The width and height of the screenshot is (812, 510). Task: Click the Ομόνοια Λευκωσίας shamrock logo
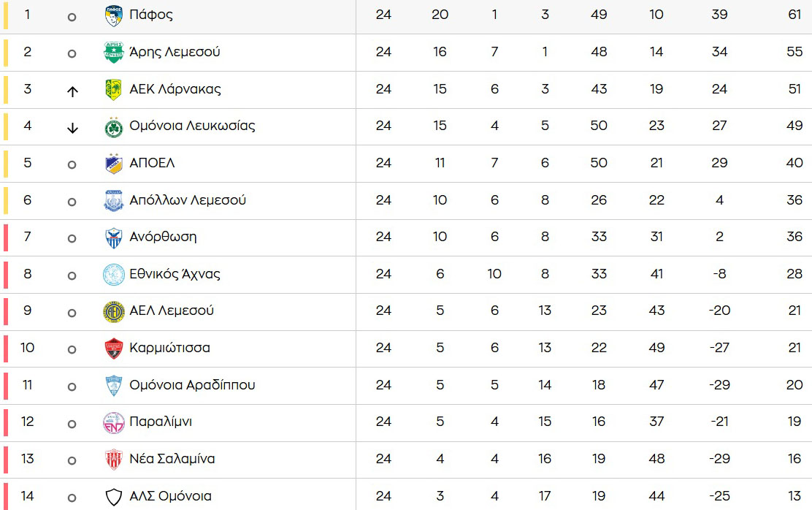[x=114, y=126]
